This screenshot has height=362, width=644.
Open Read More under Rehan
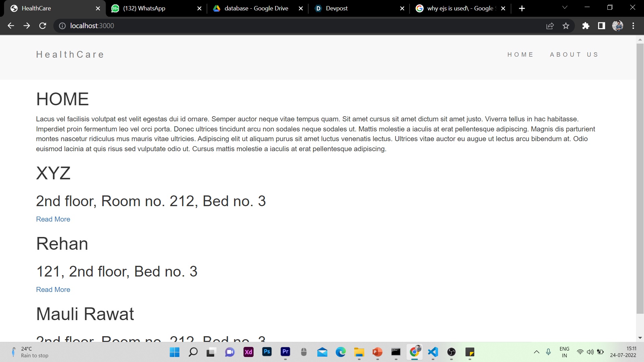(x=53, y=290)
